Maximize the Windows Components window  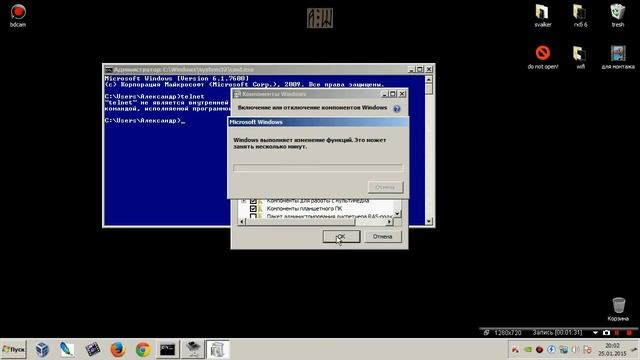coord(393,94)
